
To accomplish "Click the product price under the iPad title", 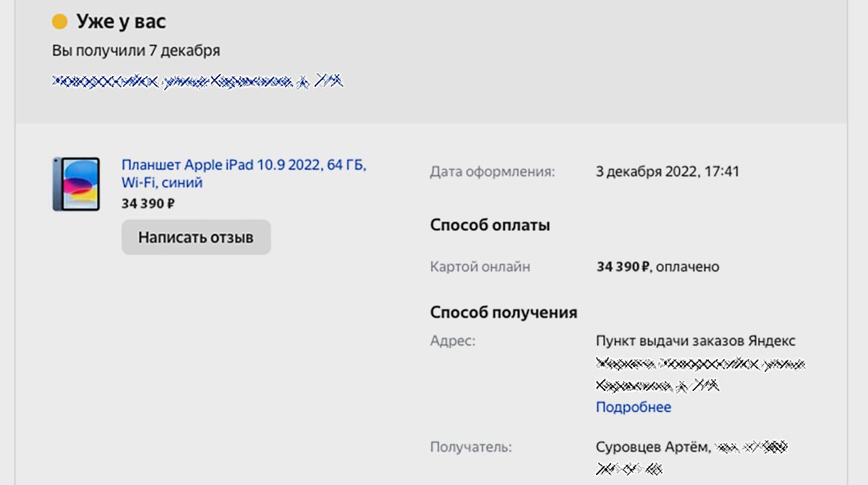I will coord(148,203).
